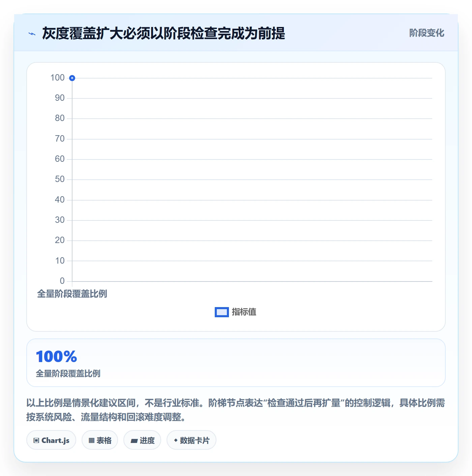Viewport: 472px width, 476px height.
Task: Click the y-axis tick label 0
Action: coord(62,281)
